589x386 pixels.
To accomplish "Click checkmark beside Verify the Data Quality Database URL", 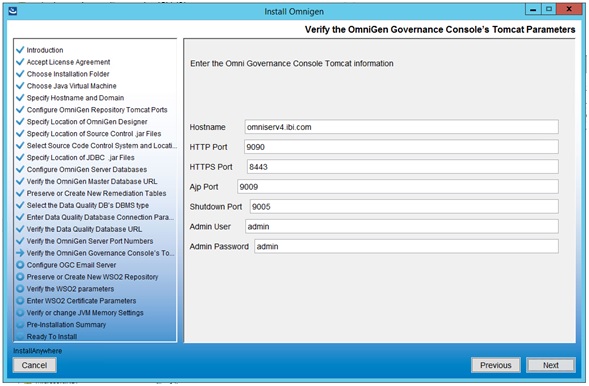I will (x=20, y=229).
